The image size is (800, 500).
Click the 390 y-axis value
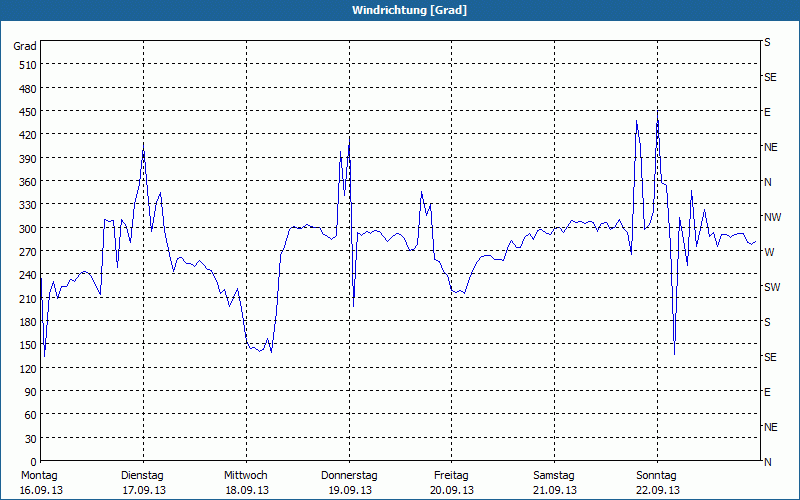tap(28, 159)
